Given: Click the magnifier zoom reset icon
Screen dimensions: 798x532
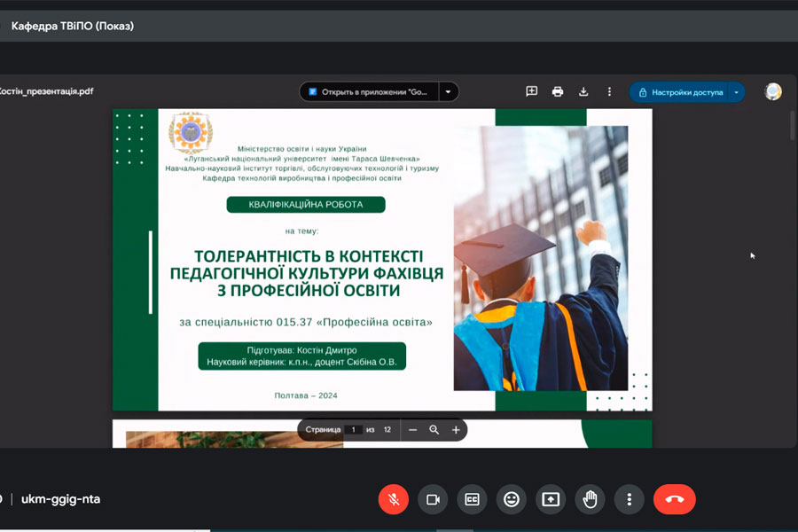Looking at the screenshot, I should [434, 430].
